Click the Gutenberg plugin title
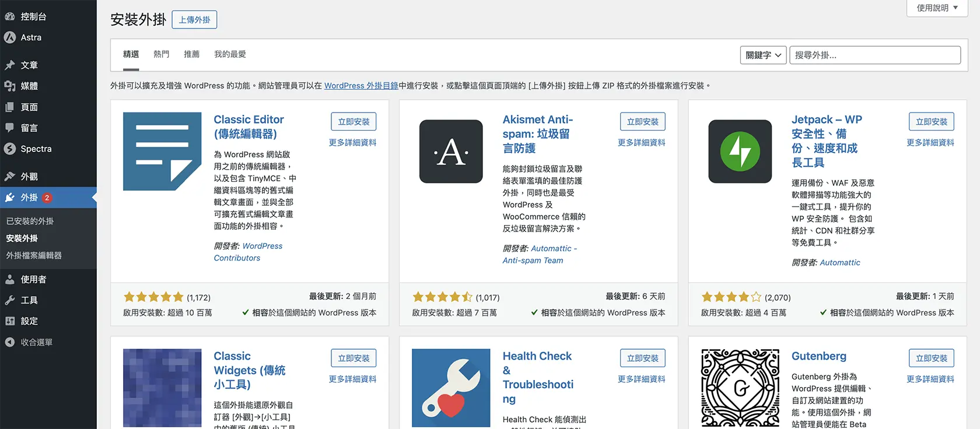Viewport: 980px width, 429px height. click(x=819, y=356)
